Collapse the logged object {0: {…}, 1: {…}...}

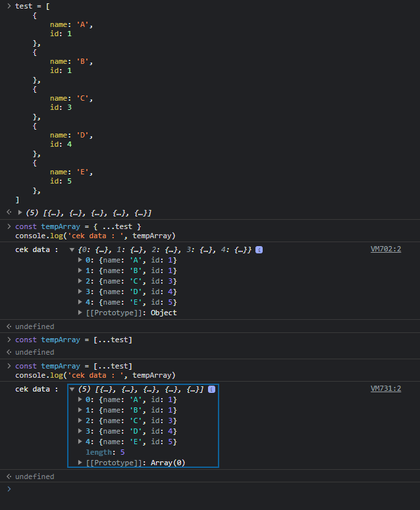click(x=72, y=250)
